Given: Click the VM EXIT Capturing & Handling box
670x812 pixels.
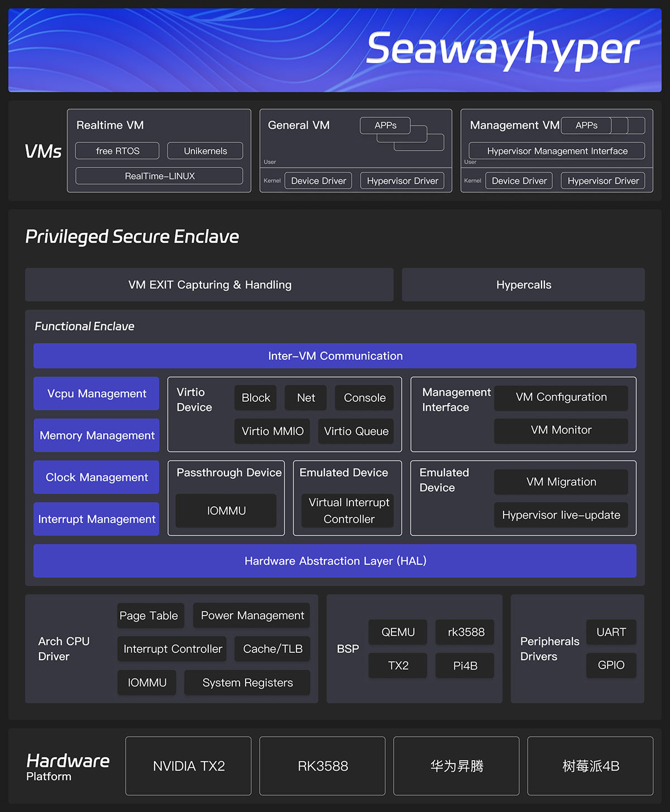Looking at the screenshot, I should coord(209,285).
